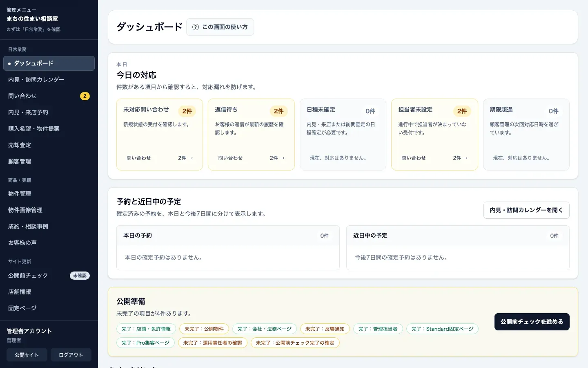The image size is (588, 368).
Task: Click 未完了：公開物件 chip
Action: 204,329
